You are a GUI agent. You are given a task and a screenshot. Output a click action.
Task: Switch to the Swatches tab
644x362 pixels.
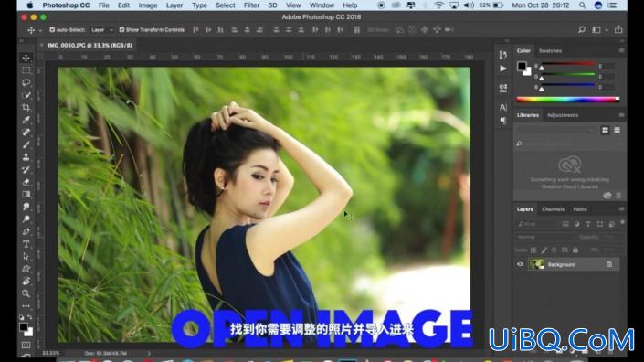pyautogui.click(x=550, y=50)
